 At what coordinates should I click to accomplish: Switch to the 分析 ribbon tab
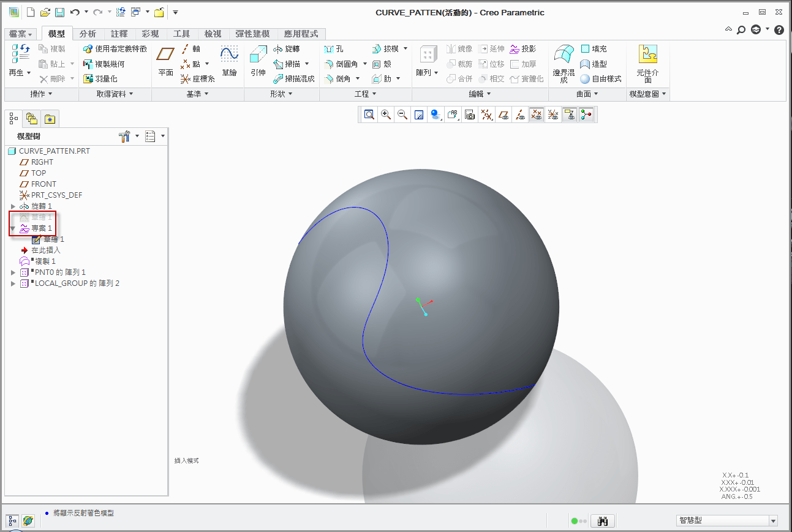pos(88,34)
